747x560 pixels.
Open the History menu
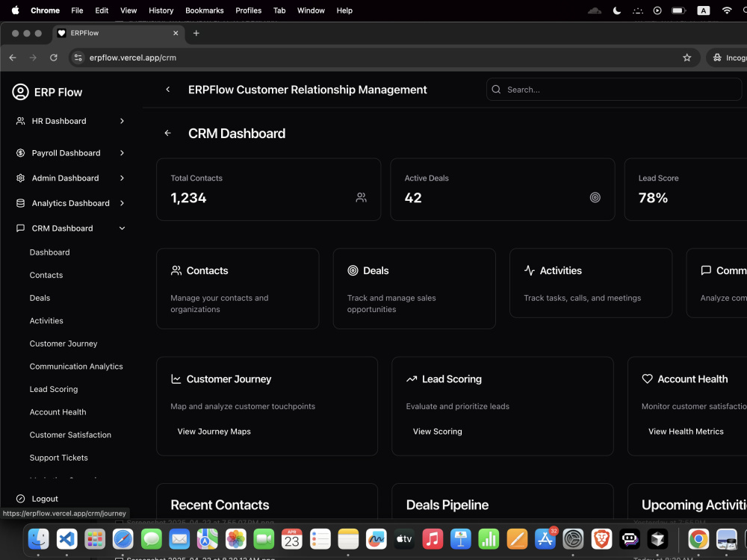161,10
